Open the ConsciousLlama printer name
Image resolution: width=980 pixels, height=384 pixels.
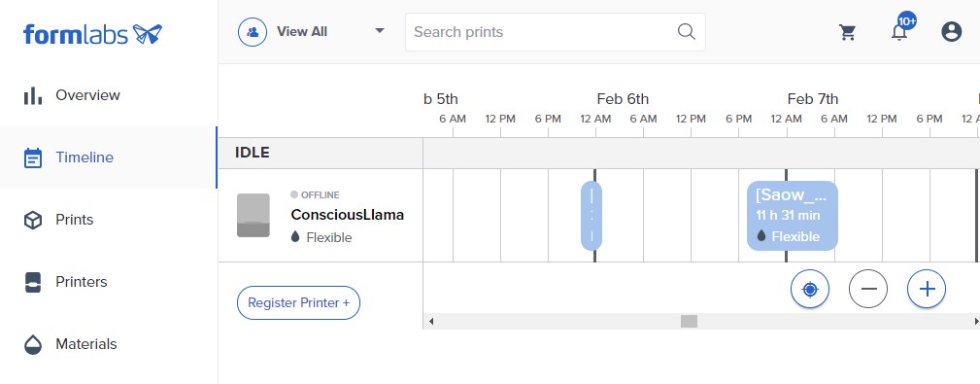(347, 215)
